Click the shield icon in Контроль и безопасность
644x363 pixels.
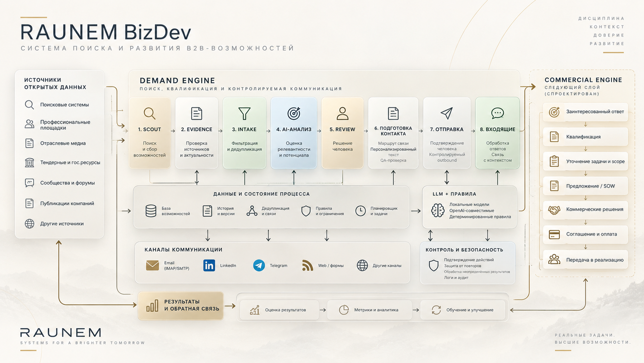[433, 265]
